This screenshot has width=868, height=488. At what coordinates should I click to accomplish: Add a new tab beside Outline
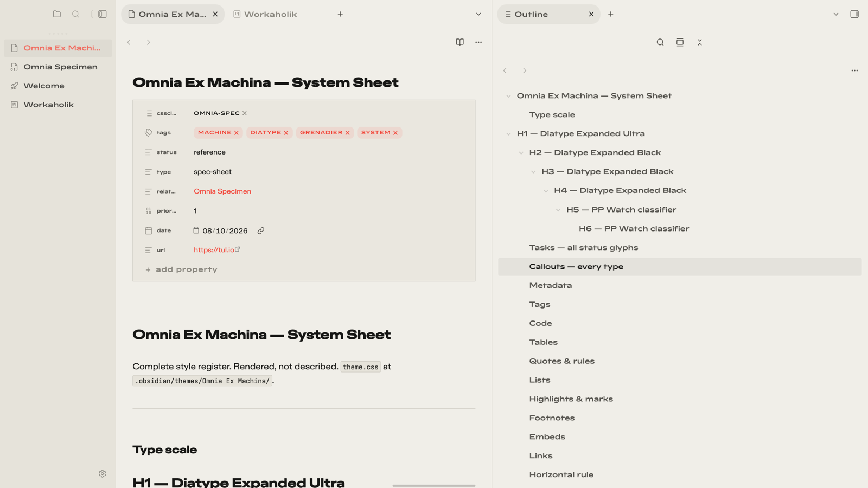click(x=611, y=14)
